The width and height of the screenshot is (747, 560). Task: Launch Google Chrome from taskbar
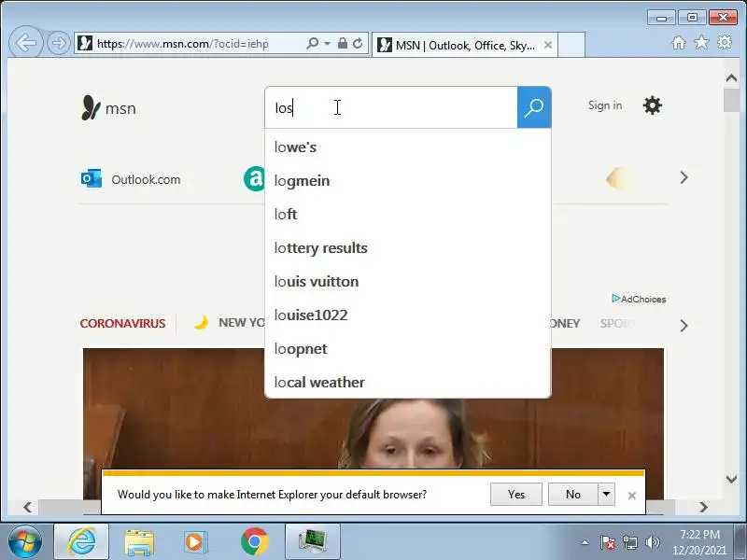pyautogui.click(x=254, y=542)
